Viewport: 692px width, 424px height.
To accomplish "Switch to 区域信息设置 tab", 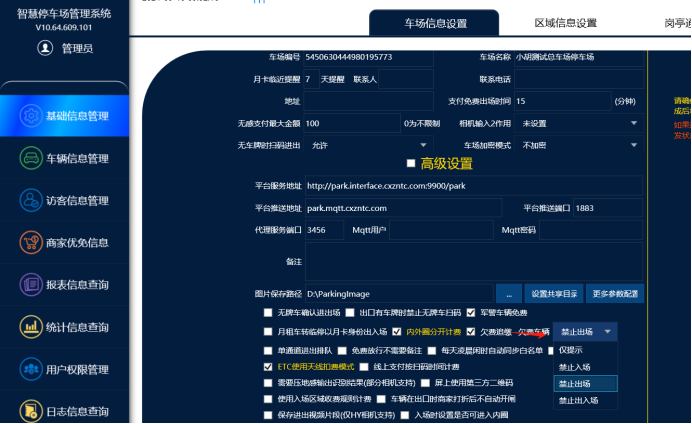I will 565,23.
